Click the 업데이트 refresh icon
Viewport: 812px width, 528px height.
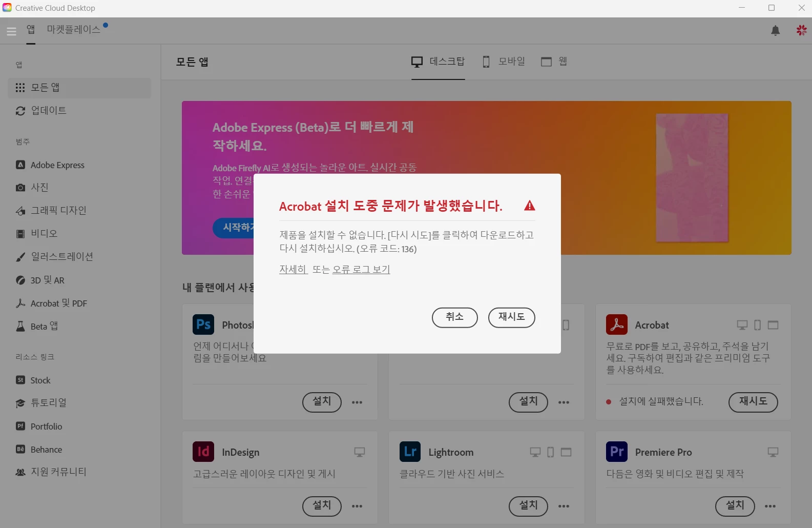click(x=20, y=111)
